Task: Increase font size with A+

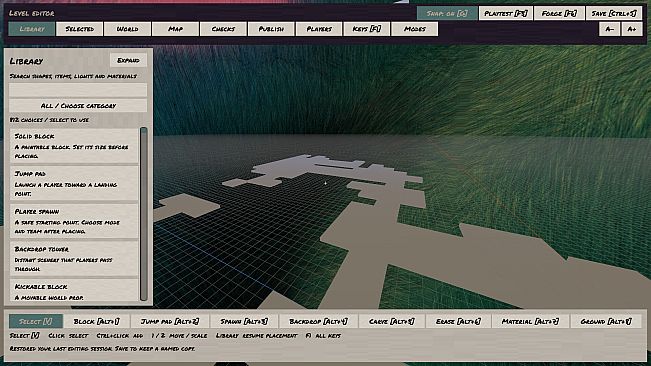Action: pos(632,29)
